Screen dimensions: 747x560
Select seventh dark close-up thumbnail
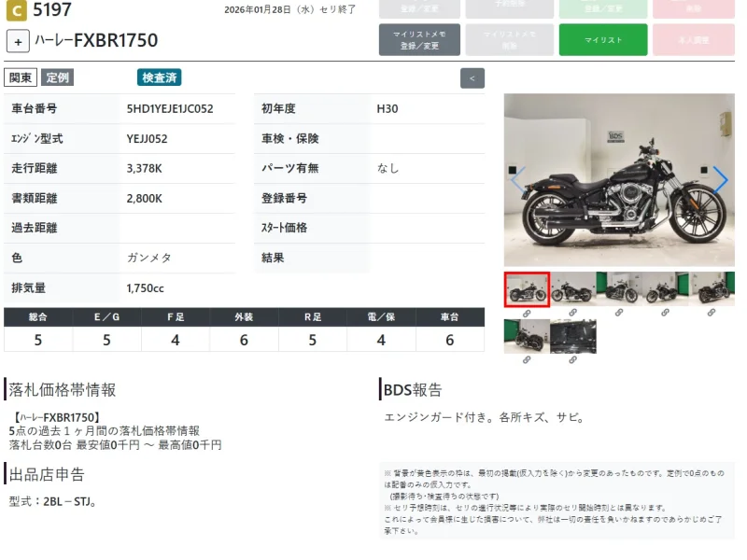573,337
